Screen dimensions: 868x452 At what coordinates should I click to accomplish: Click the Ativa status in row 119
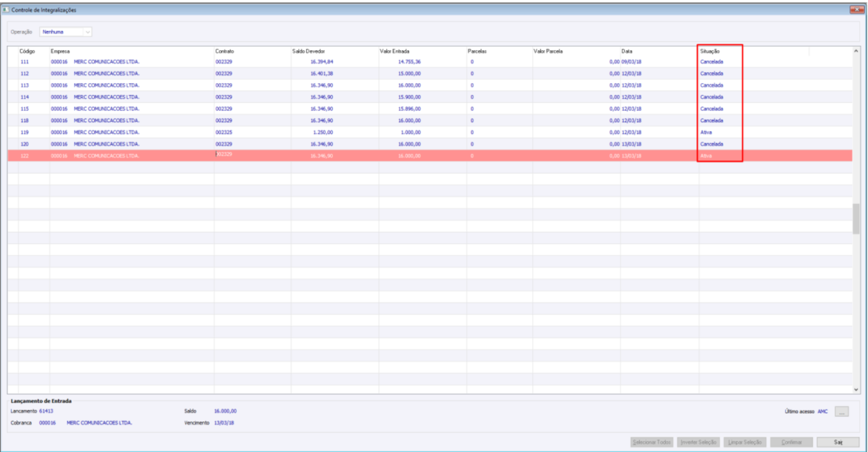[706, 132]
